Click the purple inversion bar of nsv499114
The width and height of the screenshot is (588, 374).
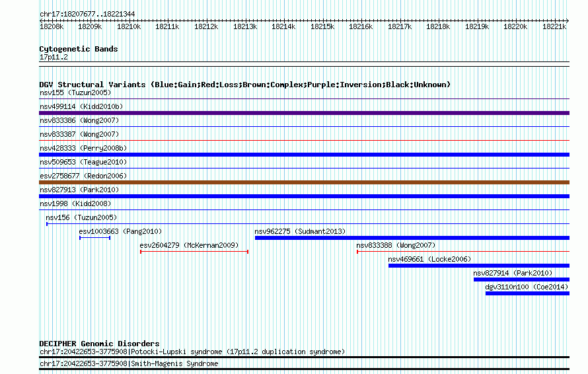click(304, 113)
